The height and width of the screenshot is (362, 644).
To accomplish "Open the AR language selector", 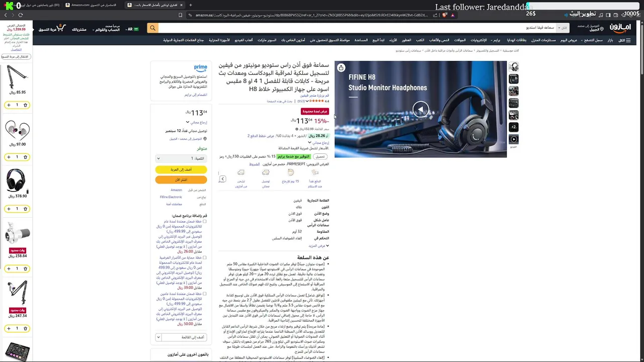I will (132, 29).
